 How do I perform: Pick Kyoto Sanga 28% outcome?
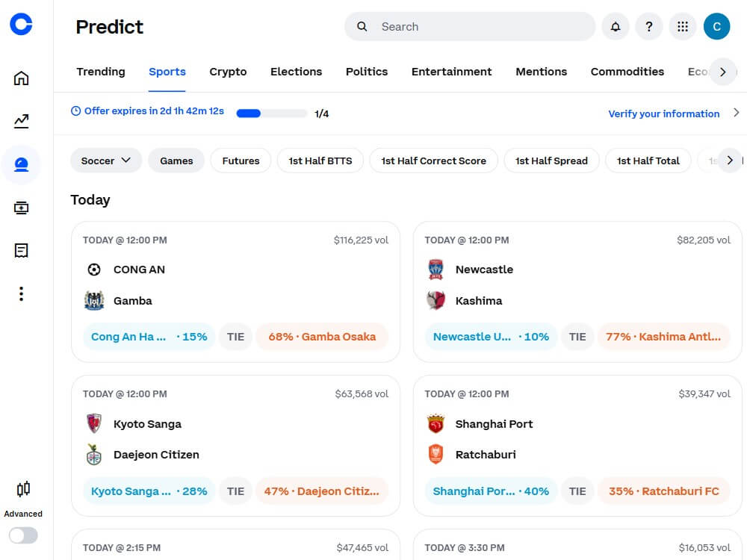point(149,491)
